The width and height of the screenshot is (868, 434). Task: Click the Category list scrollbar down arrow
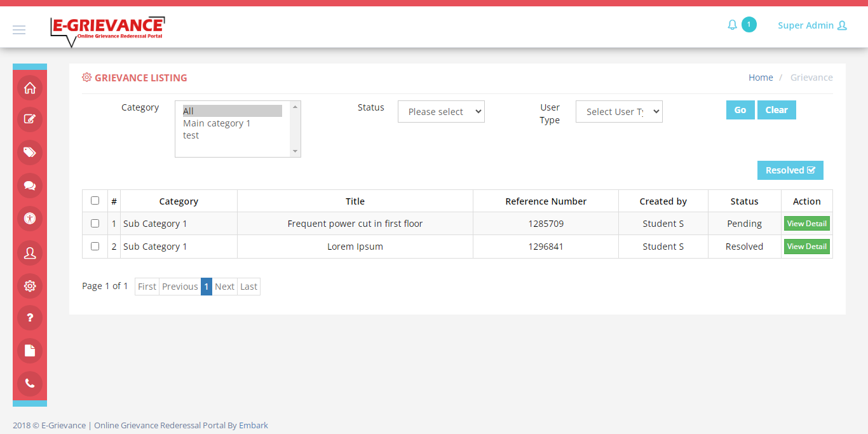(x=295, y=151)
